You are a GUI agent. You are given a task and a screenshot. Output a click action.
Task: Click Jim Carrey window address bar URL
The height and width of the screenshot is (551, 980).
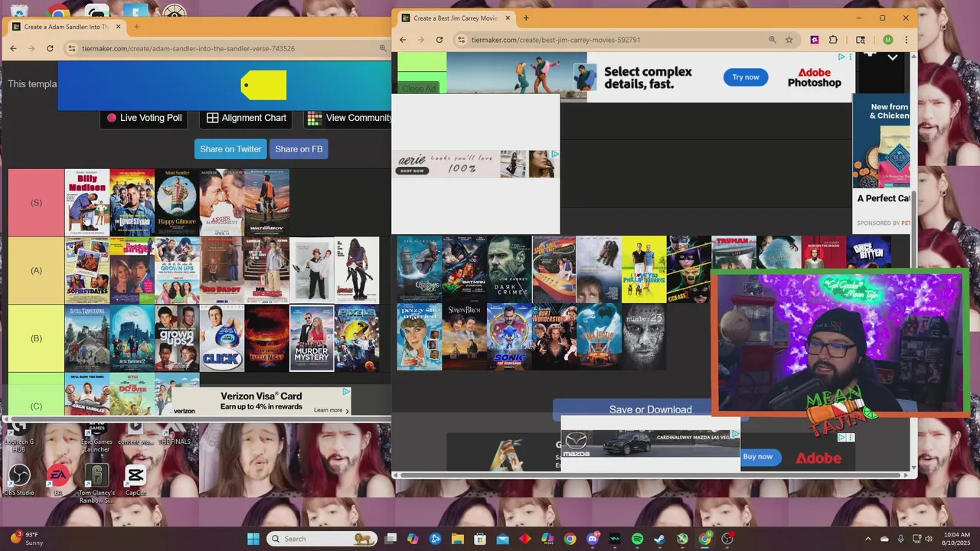556,40
